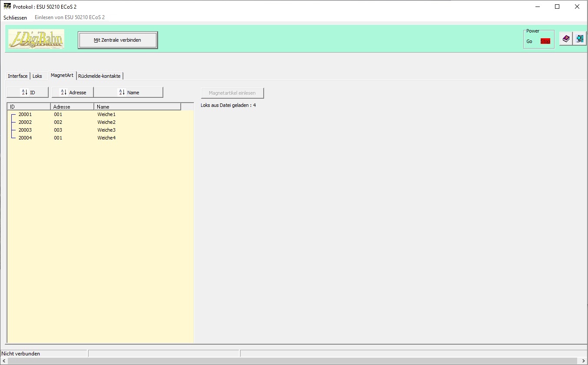Select tree row 20001

(100, 114)
